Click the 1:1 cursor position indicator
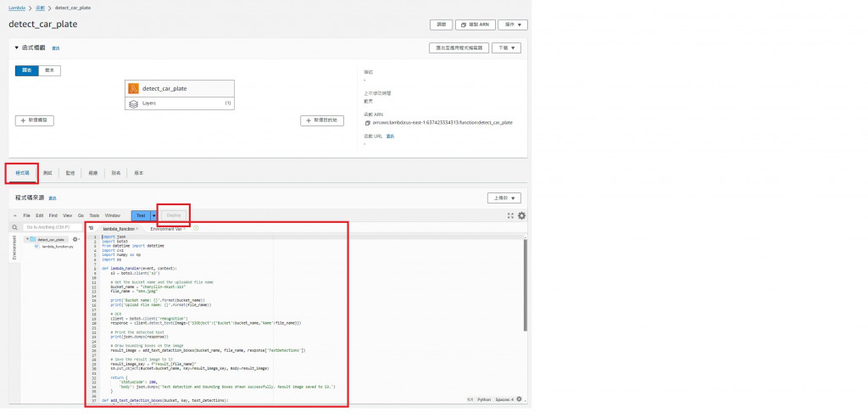The image size is (868, 418). (x=470, y=399)
